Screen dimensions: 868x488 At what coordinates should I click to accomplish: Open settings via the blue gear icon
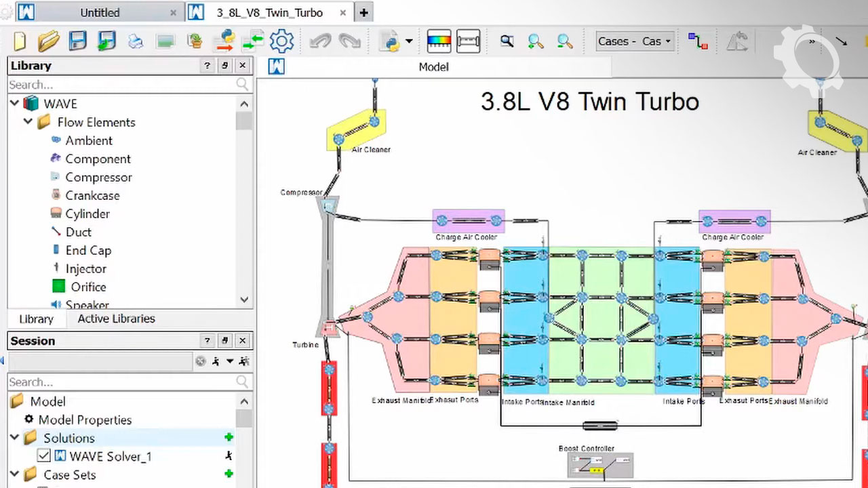(281, 41)
